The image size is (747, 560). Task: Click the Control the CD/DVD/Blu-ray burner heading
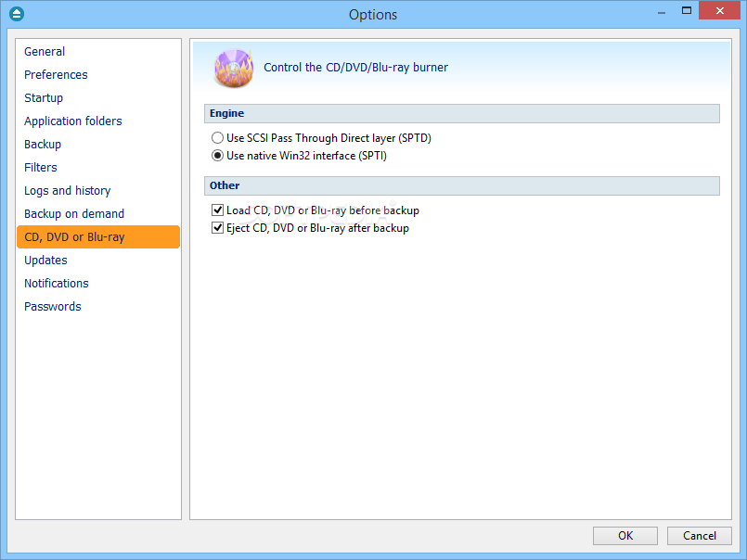click(356, 68)
